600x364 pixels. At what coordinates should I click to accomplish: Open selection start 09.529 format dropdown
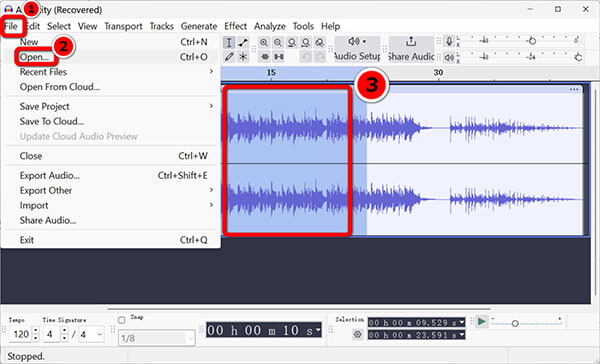point(462,323)
